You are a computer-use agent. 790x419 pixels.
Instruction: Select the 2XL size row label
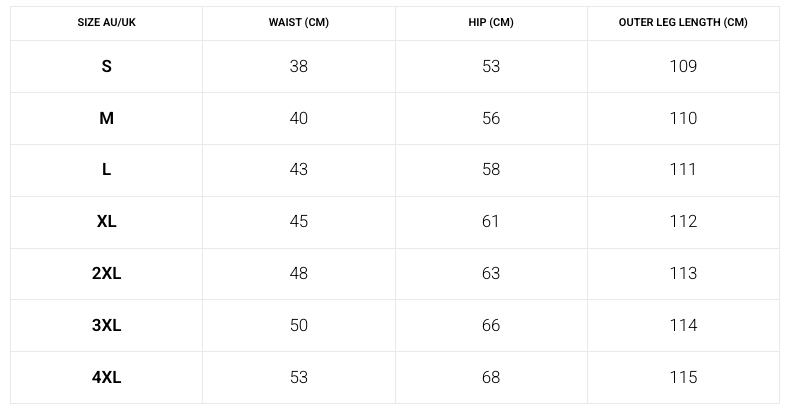click(x=106, y=273)
